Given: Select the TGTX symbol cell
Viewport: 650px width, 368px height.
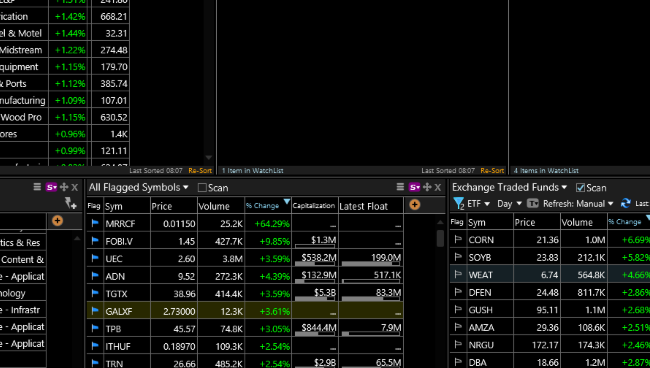Looking at the screenshot, I should (x=126, y=294).
